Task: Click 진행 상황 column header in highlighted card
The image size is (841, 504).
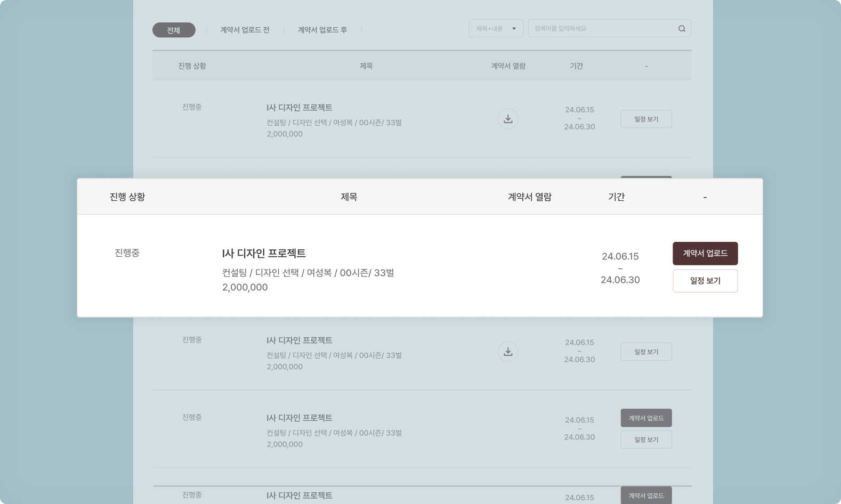Action: point(127,197)
